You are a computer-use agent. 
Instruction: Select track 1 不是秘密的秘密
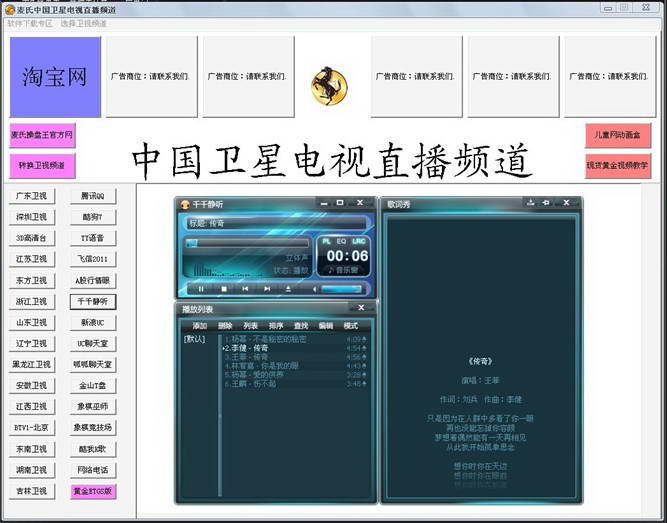coord(294,339)
